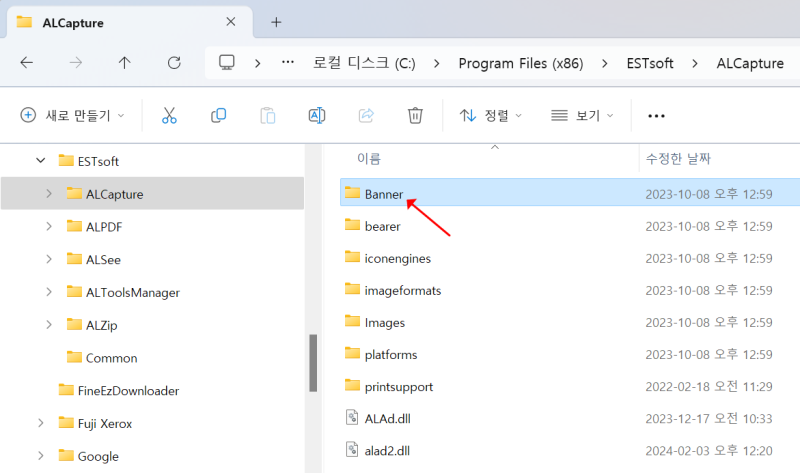Go back with the left arrow
The width and height of the screenshot is (800, 473).
(27, 63)
